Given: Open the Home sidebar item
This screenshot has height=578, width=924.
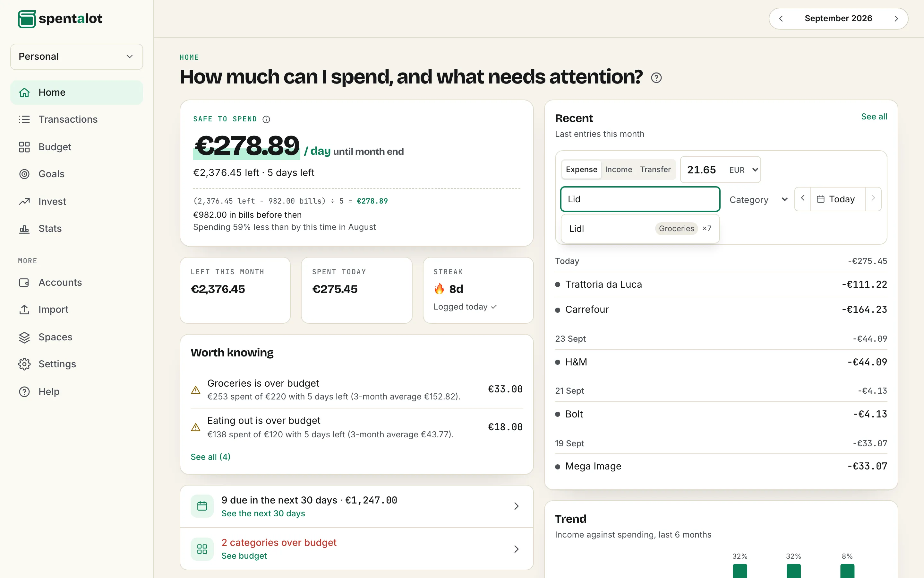Looking at the screenshot, I should [x=76, y=92].
